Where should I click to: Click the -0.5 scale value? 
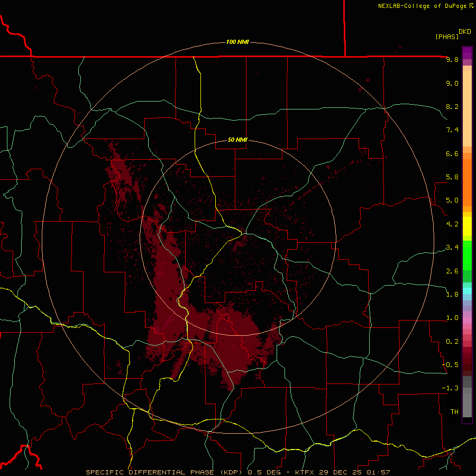tap(450, 365)
